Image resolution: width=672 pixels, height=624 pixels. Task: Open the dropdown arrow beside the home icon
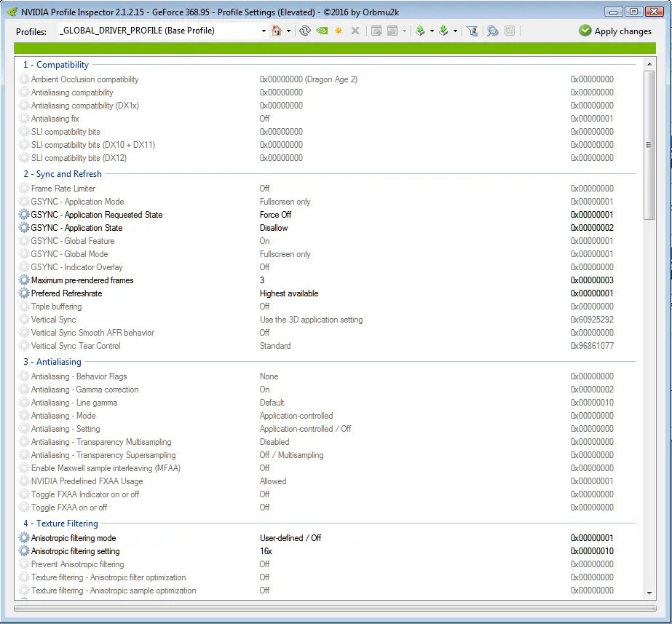(x=288, y=31)
